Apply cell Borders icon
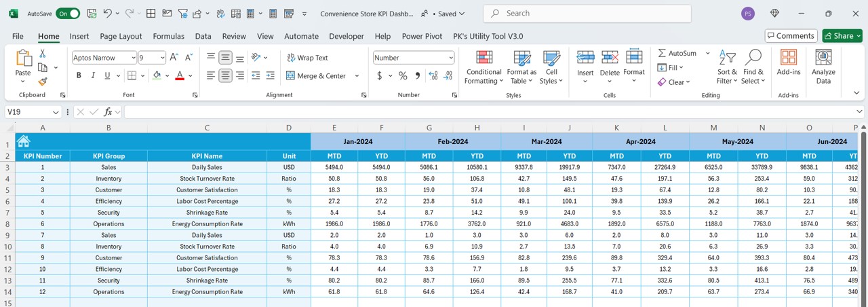This screenshot has width=868, height=307. 132,75
